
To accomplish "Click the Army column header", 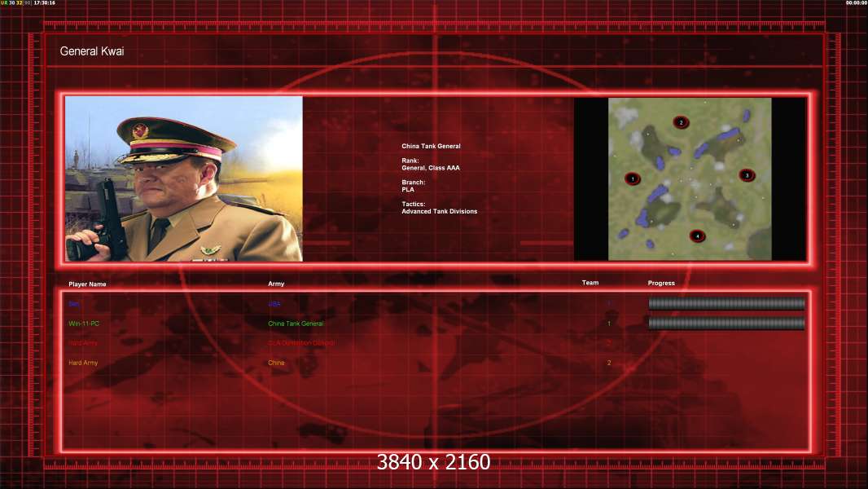I will (276, 284).
